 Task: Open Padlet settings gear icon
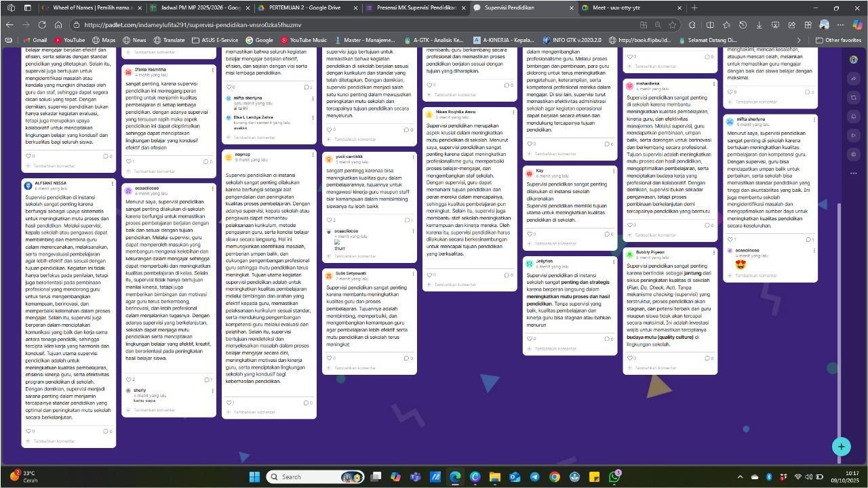pos(854,155)
